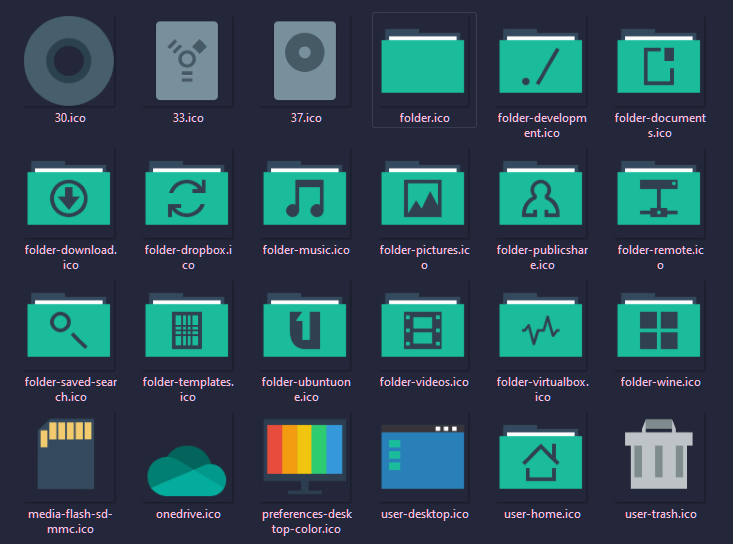Select folder-saved-search.ico magnifier folder

(69, 326)
